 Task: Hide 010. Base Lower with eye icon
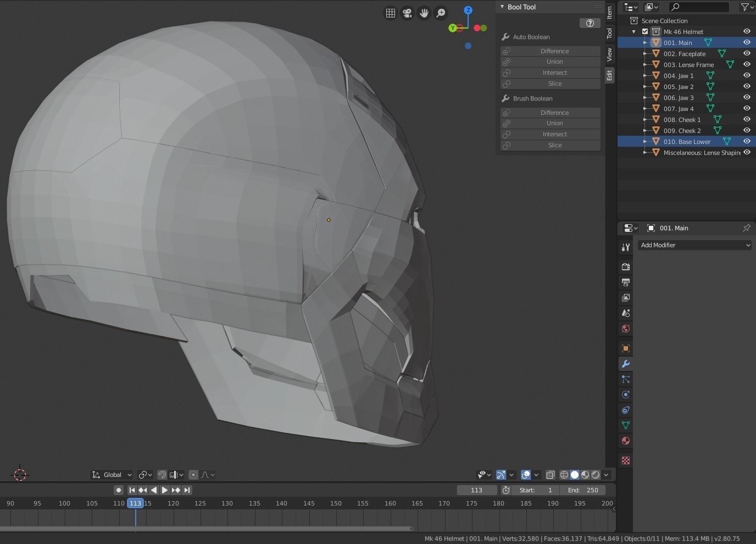pos(747,141)
